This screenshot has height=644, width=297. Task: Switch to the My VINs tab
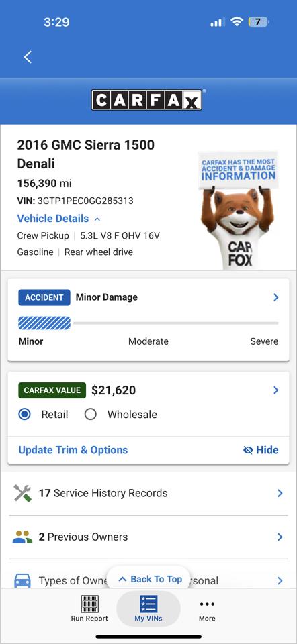(x=148, y=608)
